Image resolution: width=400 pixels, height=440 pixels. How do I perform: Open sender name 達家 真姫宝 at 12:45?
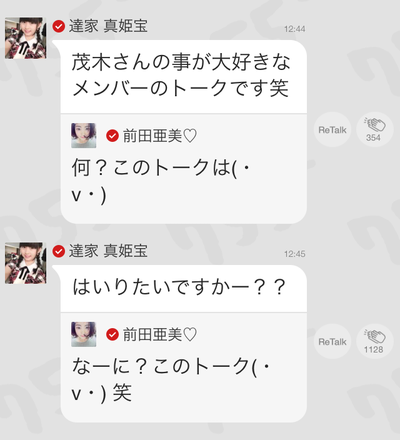coord(108,251)
